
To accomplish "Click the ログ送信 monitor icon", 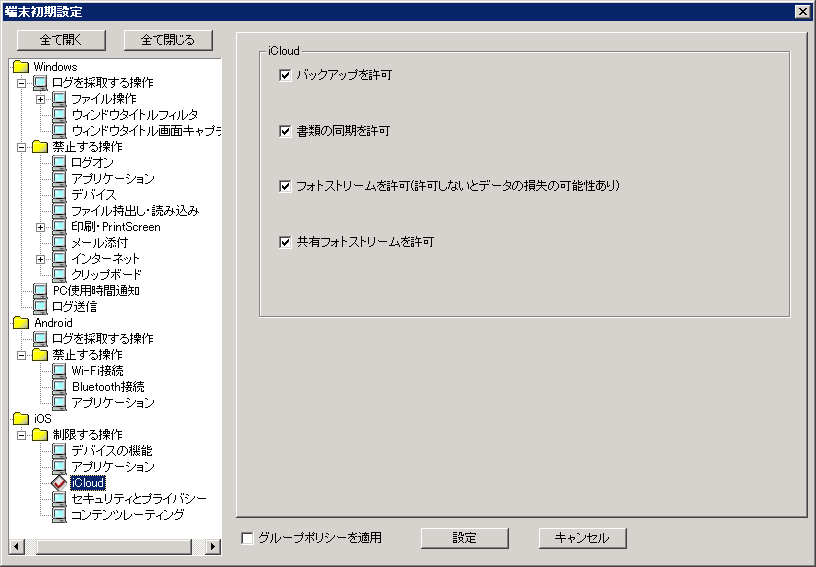I will point(40,307).
